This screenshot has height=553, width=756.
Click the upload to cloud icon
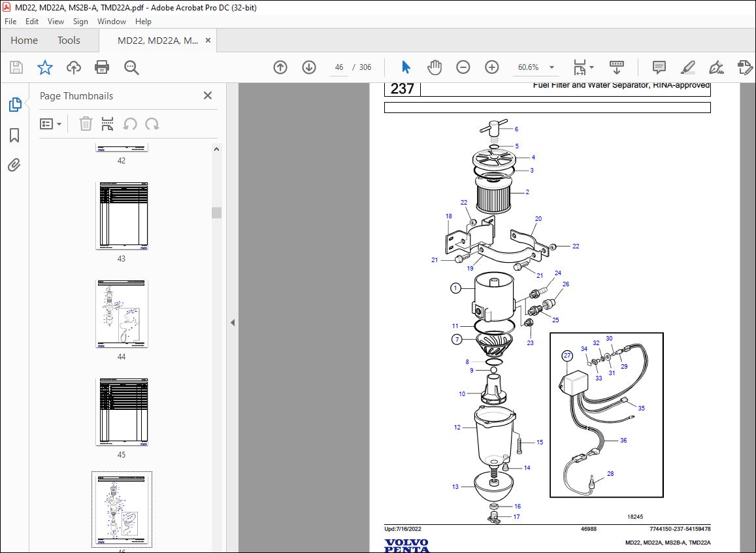pyautogui.click(x=73, y=67)
